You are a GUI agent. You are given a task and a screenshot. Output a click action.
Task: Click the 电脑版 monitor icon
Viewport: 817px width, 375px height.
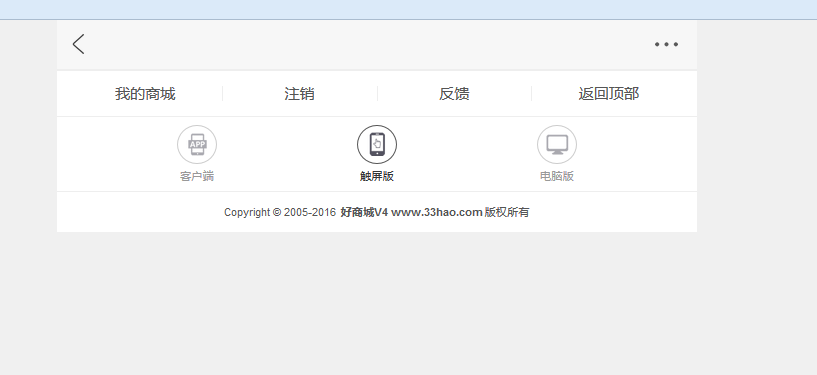[x=557, y=144]
